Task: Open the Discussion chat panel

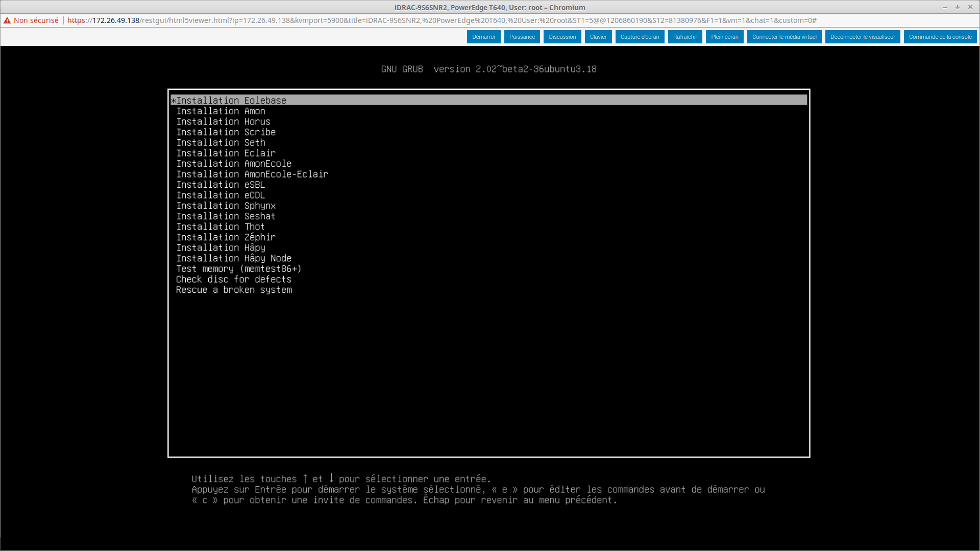Action: click(x=562, y=37)
